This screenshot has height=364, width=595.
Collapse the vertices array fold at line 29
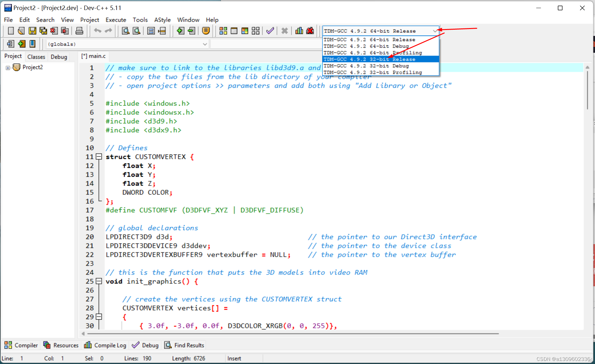click(99, 317)
